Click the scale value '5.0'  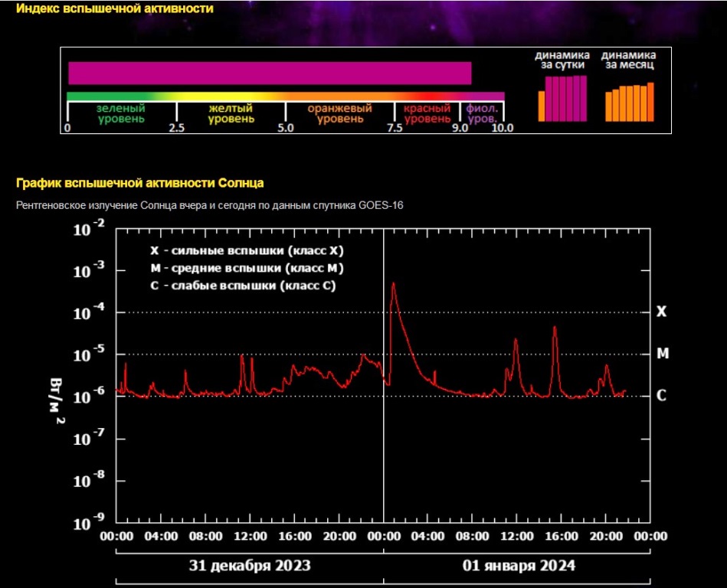[286, 128]
